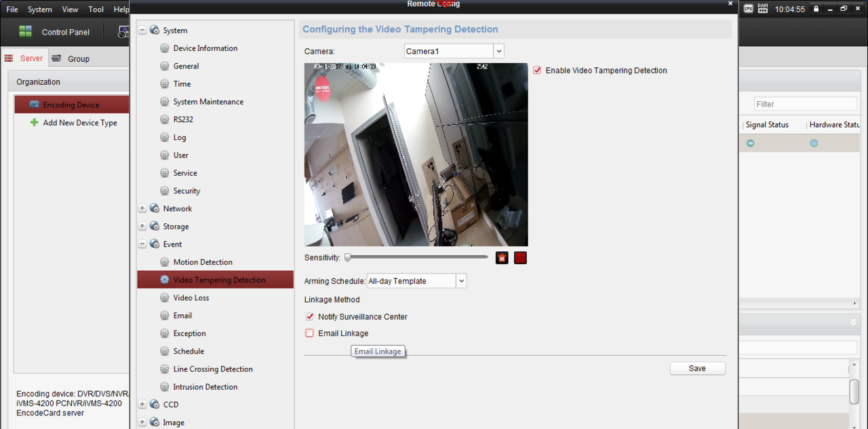Open Intrusion Detection settings
This screenshot has width=868, height=429.
click(x=205, y=387)
